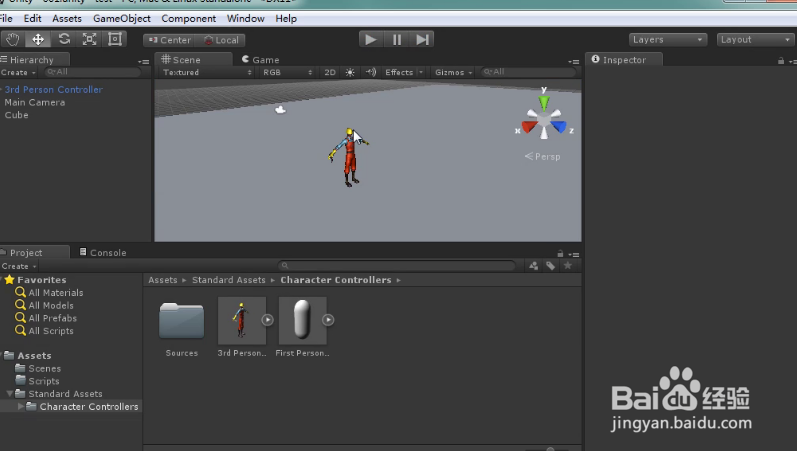The width and height of the screenshot is (797, 451).
Task: Open the Help menu
Action: [x=286, y=18]
